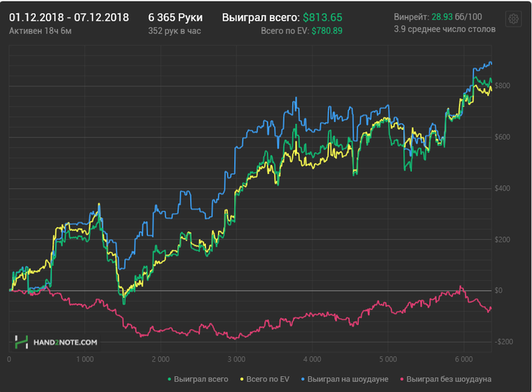Viewport: 532px width, 392px height.
Task: Click the 6 000 x-axis label
Action: pos(464,359)
